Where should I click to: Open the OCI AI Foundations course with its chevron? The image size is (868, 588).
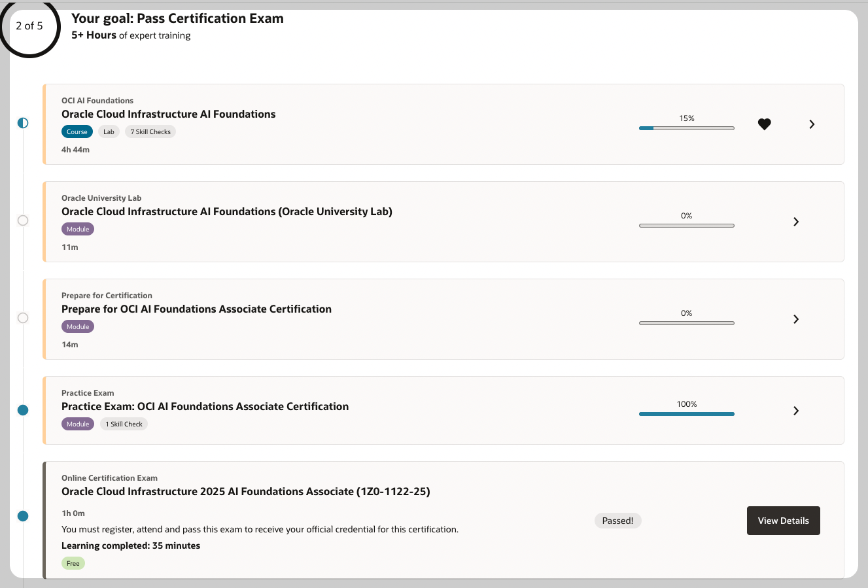pos(812,124)
